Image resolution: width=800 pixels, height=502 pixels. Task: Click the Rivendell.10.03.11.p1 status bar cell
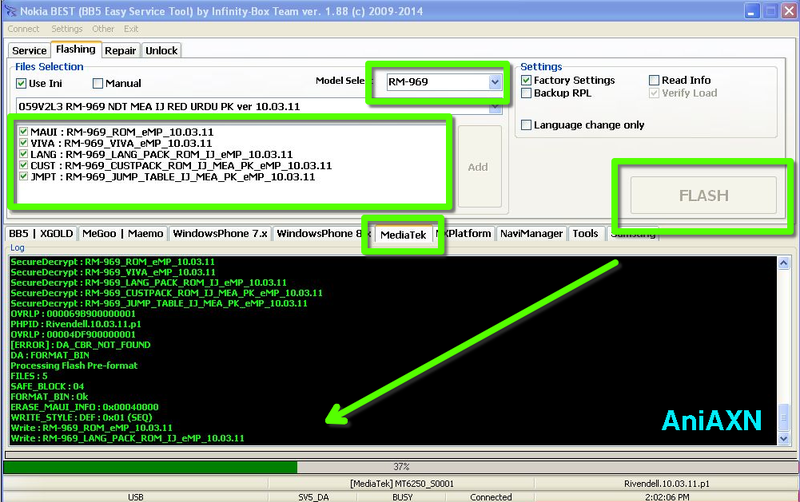pos(666,484)
